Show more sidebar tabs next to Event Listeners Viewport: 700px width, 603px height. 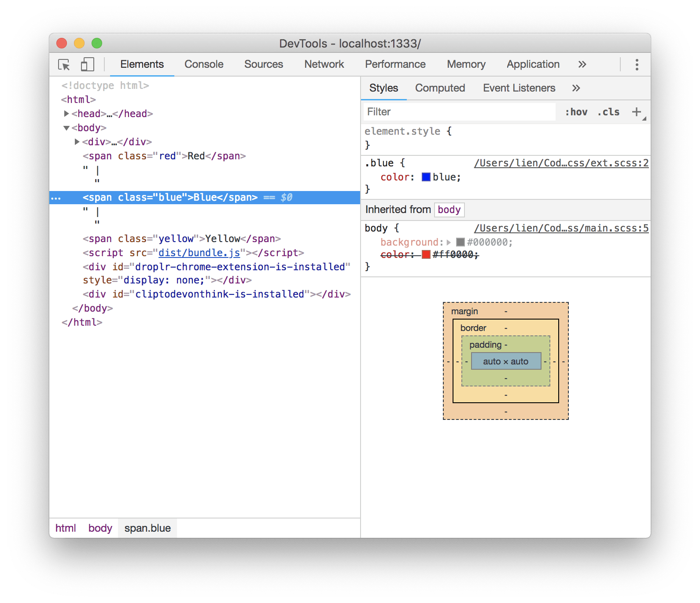[x=576, y=88]
